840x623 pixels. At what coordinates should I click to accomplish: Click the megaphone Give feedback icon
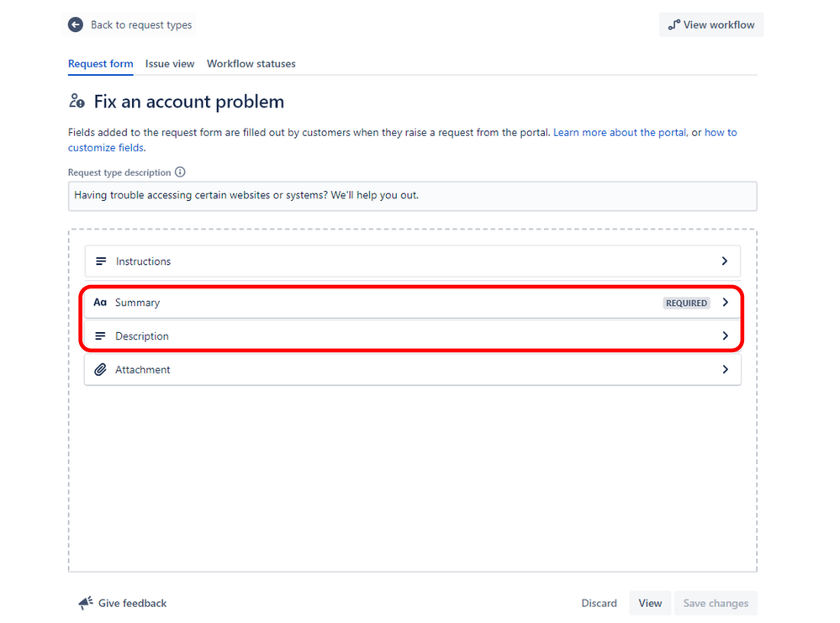86,603
